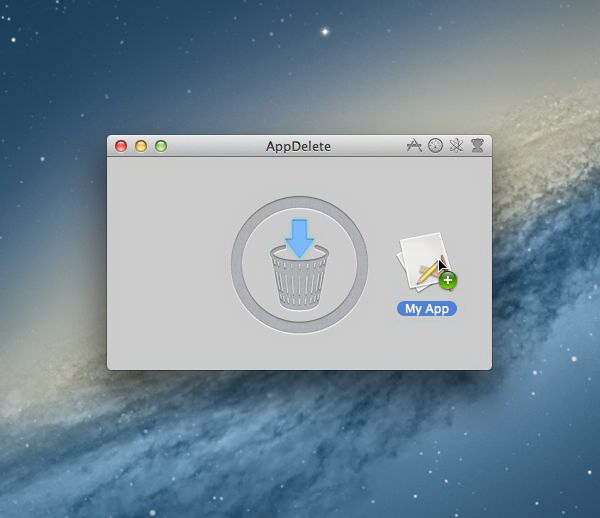Open the Applications list icon in title bar

pos(415,146)
